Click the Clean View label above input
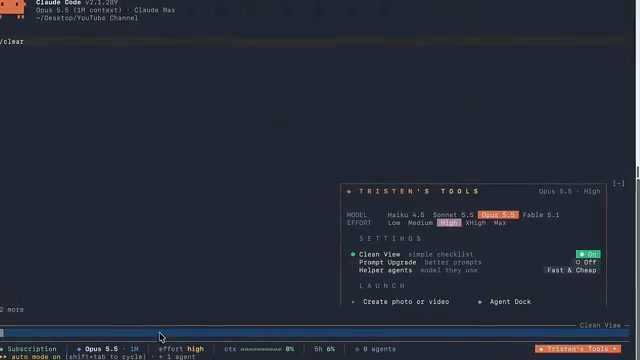Image resolution: width=640 pixels, height=360 pixels. point(600,325)
